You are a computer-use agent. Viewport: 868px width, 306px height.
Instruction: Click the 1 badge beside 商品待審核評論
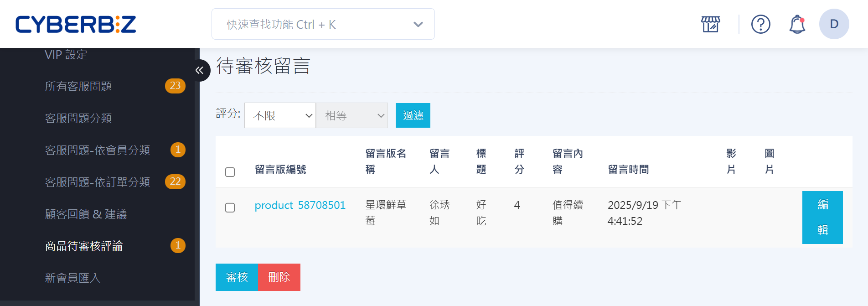[178, 245]
